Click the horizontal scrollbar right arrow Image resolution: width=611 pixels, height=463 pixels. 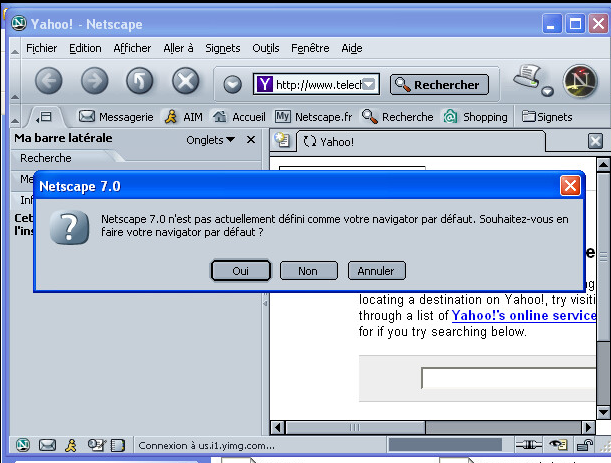588,428
